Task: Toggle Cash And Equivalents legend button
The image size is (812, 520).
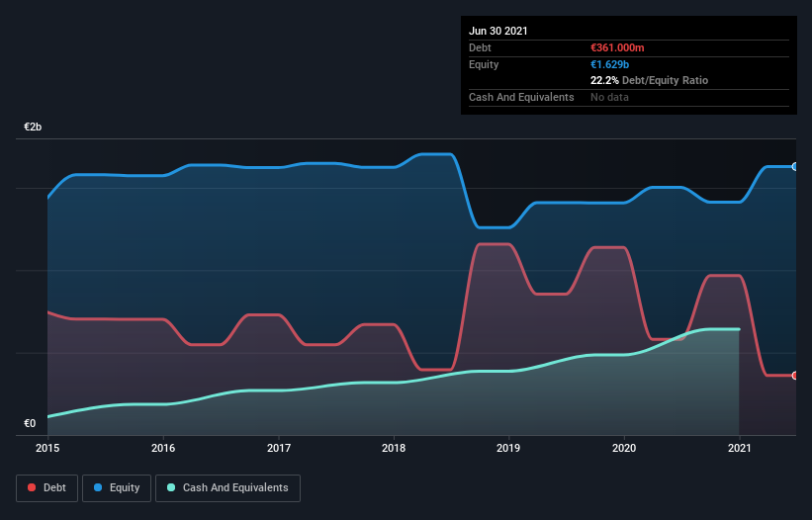Action: click(x=227, y=488)
